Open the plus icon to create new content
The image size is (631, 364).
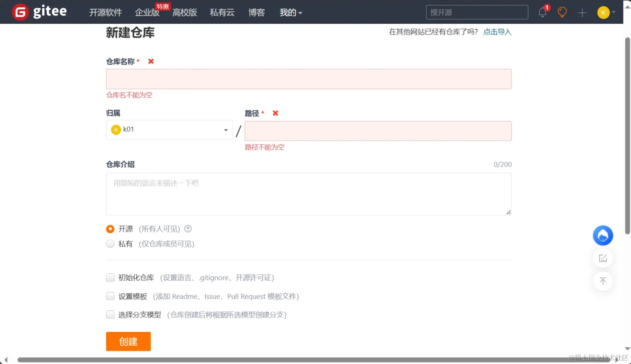pos(582,12)
